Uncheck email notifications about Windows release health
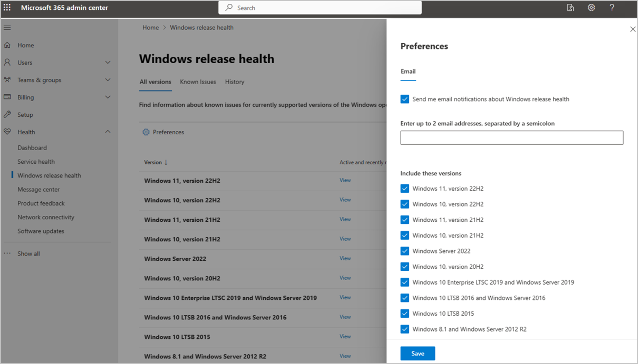Viewport: 638px width, 364px height. 404,99
